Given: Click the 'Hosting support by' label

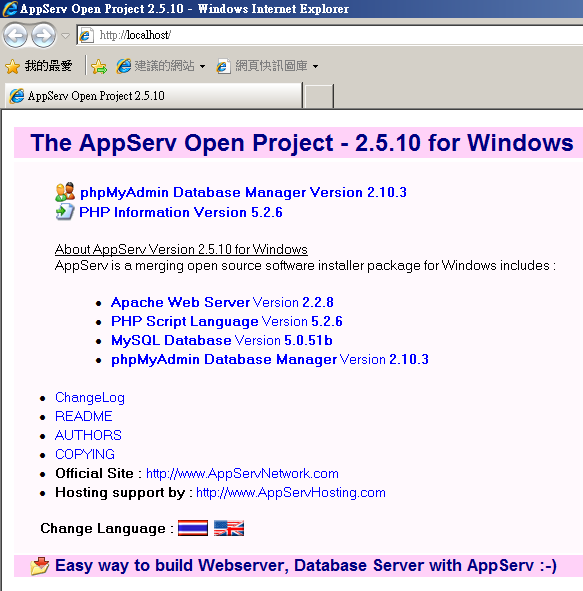Looking at the screenshot, I should coord(120,493).
